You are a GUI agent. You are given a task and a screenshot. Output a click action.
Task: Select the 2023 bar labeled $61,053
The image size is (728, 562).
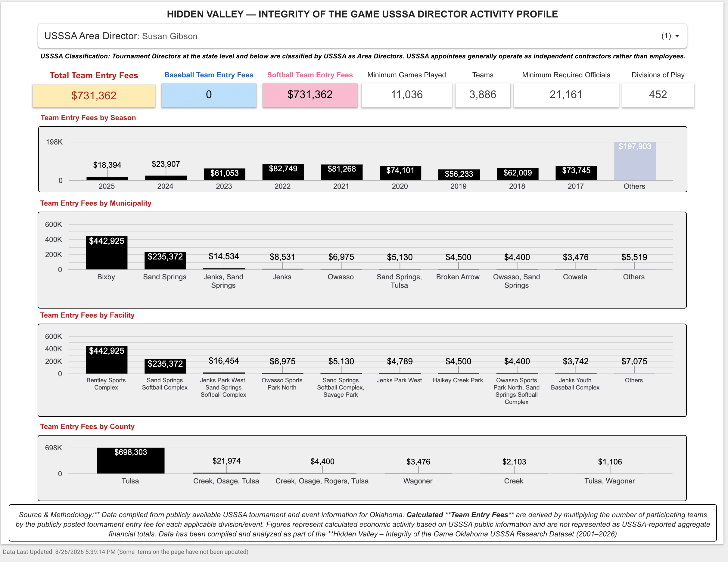224,174
